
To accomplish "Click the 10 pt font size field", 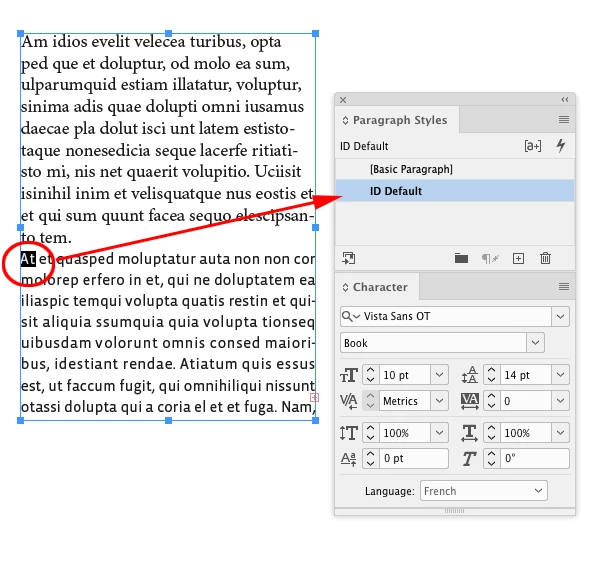I will click(x=404, y=375).
